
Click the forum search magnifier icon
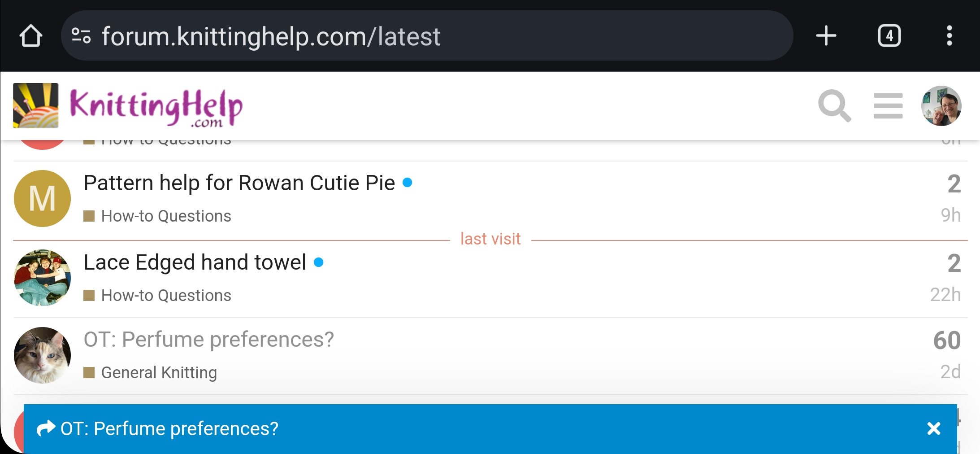point(834,106)
